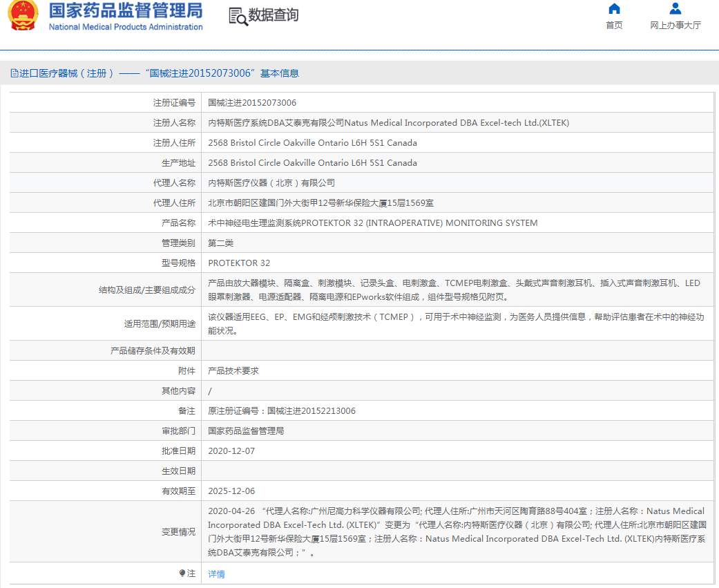Click 数据查询 heading text
Image resolution: width=719 pixels, height=588 pixels.
(274, 15)
